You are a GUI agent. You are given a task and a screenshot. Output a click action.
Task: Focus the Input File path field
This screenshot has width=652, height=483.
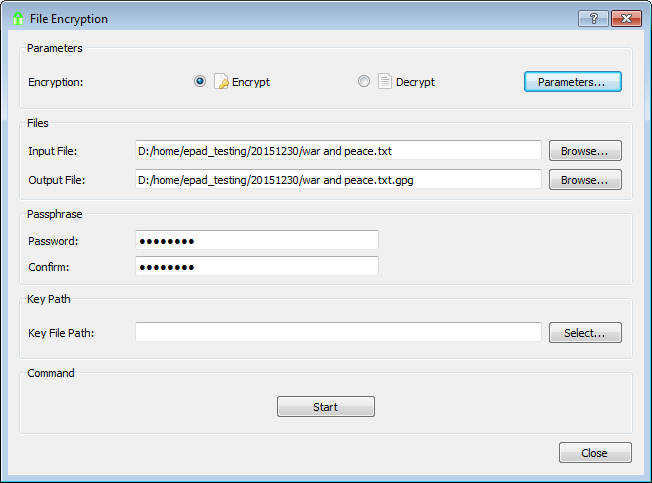point(338,150)
